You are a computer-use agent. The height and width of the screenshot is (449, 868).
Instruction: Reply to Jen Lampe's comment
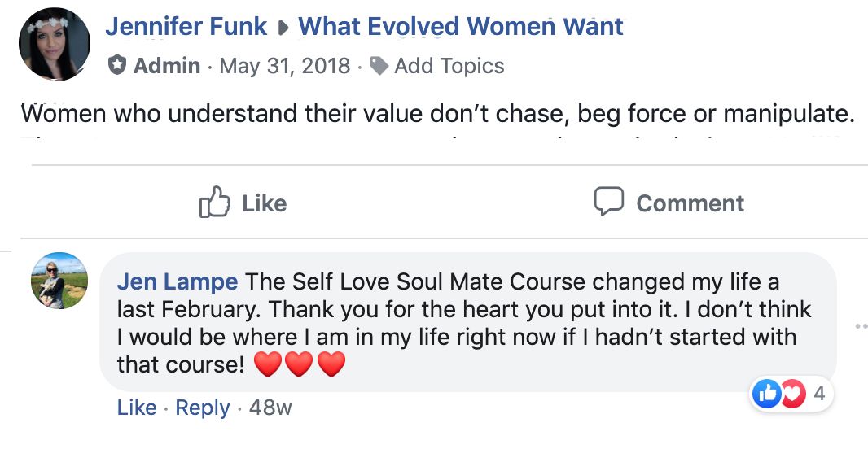coord(203,408)
